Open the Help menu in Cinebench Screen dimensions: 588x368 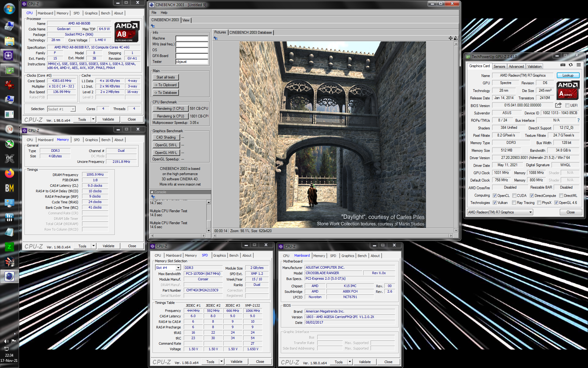tap(164, 13)
